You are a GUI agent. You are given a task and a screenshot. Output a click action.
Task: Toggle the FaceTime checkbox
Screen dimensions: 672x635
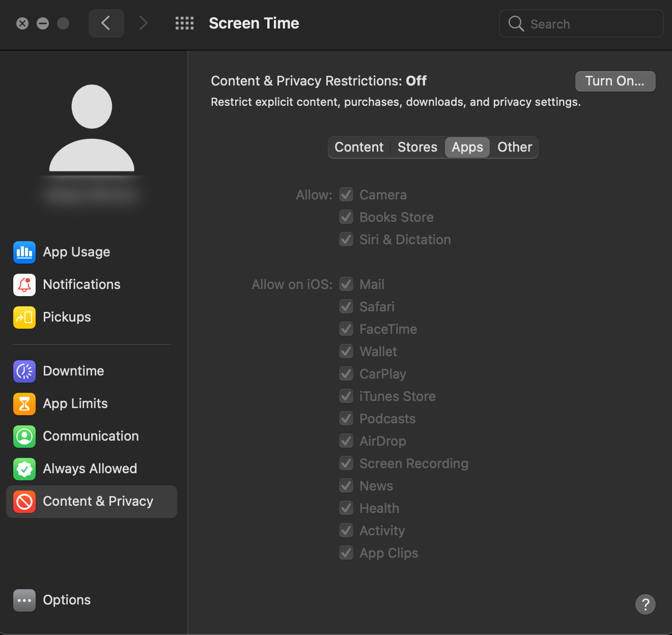point(346,329)
